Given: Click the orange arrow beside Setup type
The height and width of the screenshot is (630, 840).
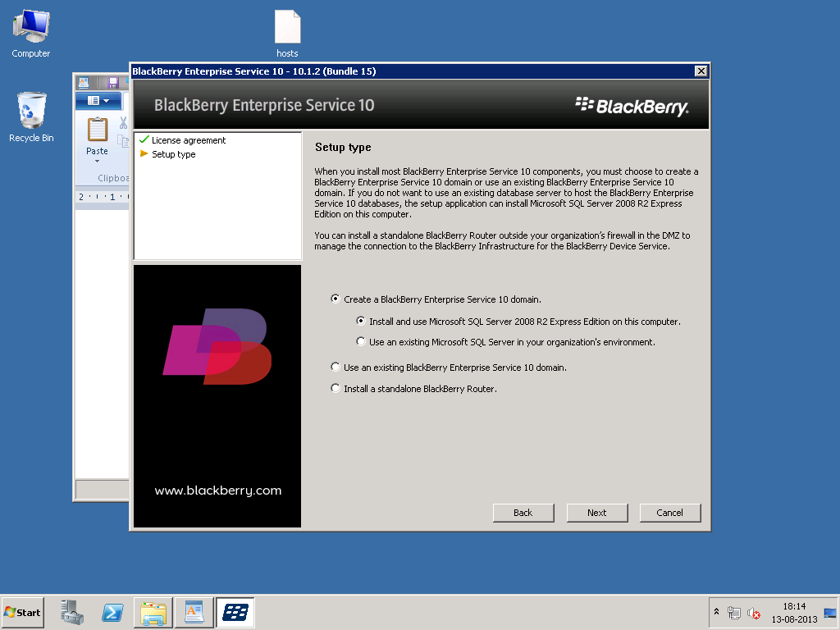Looking at the screenshot, I should 144,153.
